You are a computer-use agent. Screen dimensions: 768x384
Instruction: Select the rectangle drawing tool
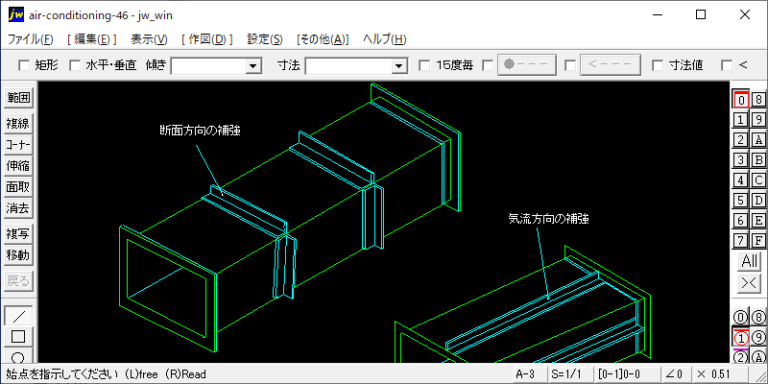click(18, 336)
